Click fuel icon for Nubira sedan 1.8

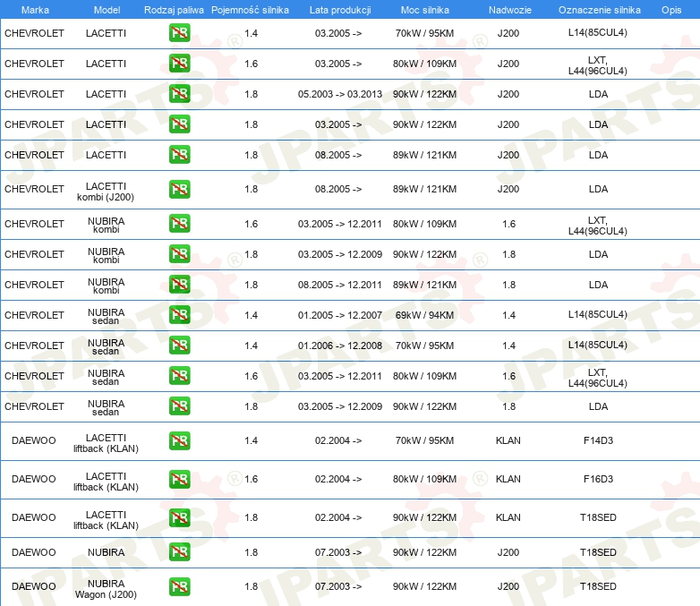point(179,405)
